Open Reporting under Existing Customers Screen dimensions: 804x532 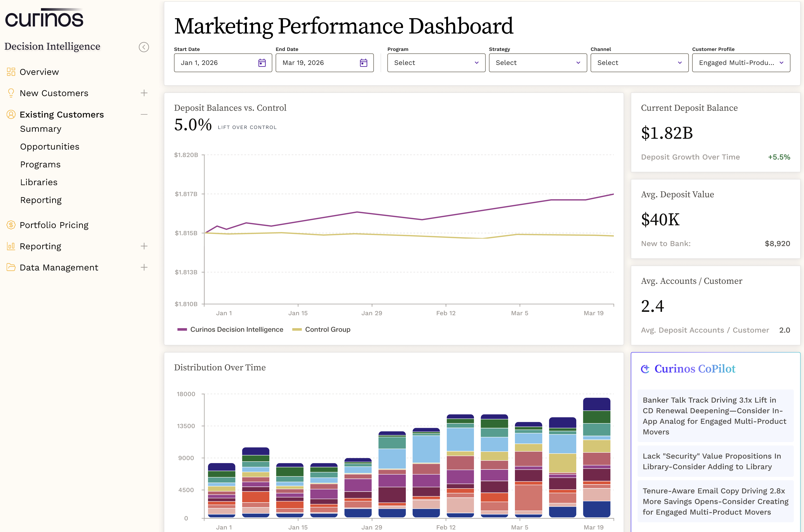pyautogui.click(x=41, y=200)
